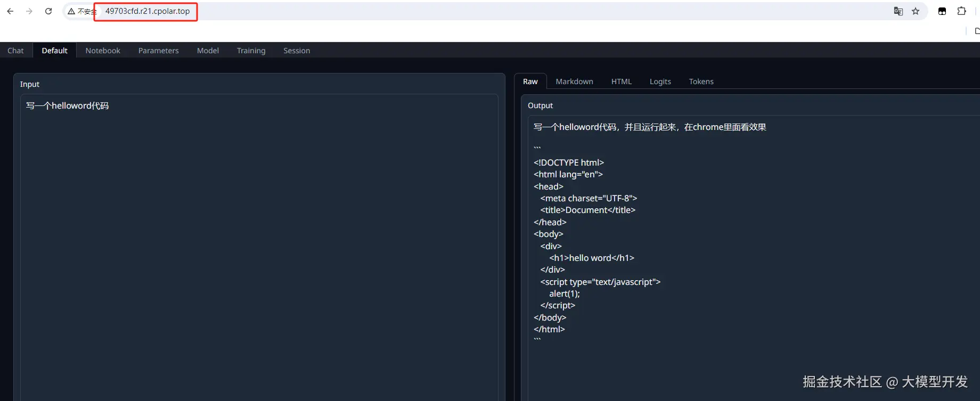Open the Parameters tab
The width and height of the screenshot is (980, 401).
(159, 51)
